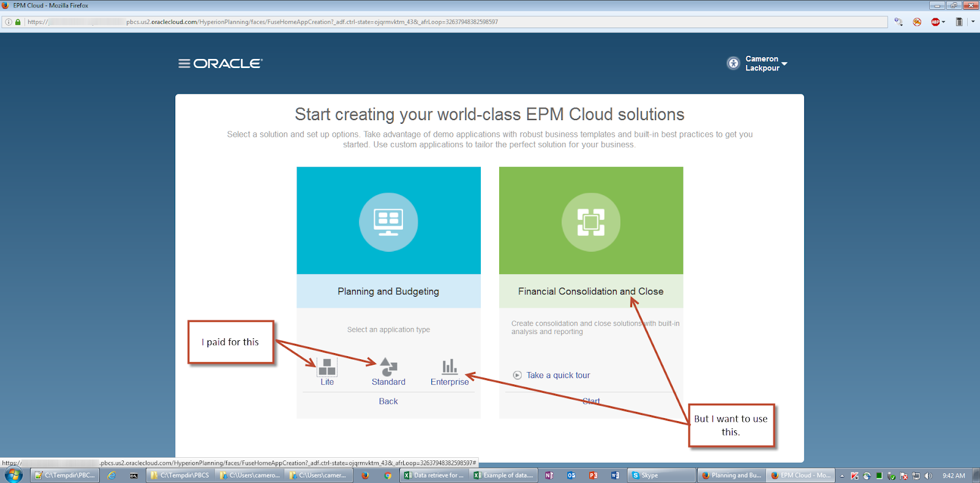980x483 pixels.
Task: Switch to EPM Cloud - Mo... taskbar window
Action: click(801, 475)
